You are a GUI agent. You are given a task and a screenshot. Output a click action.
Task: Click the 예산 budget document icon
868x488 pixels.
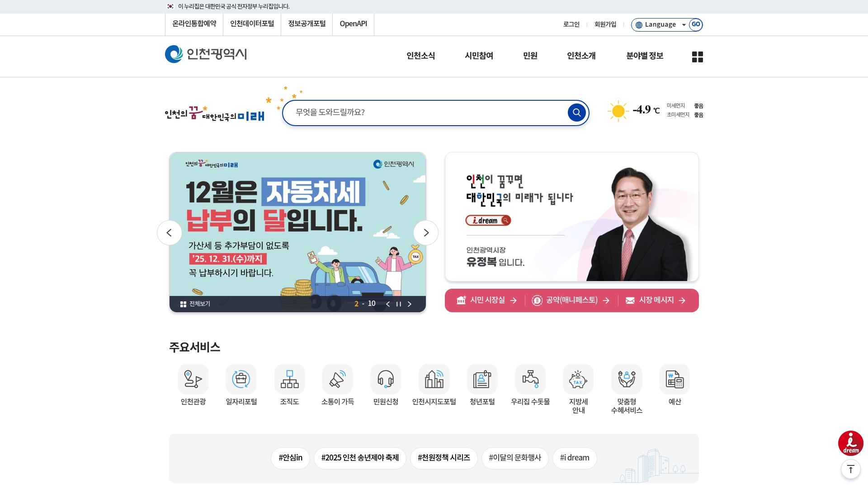675,380
